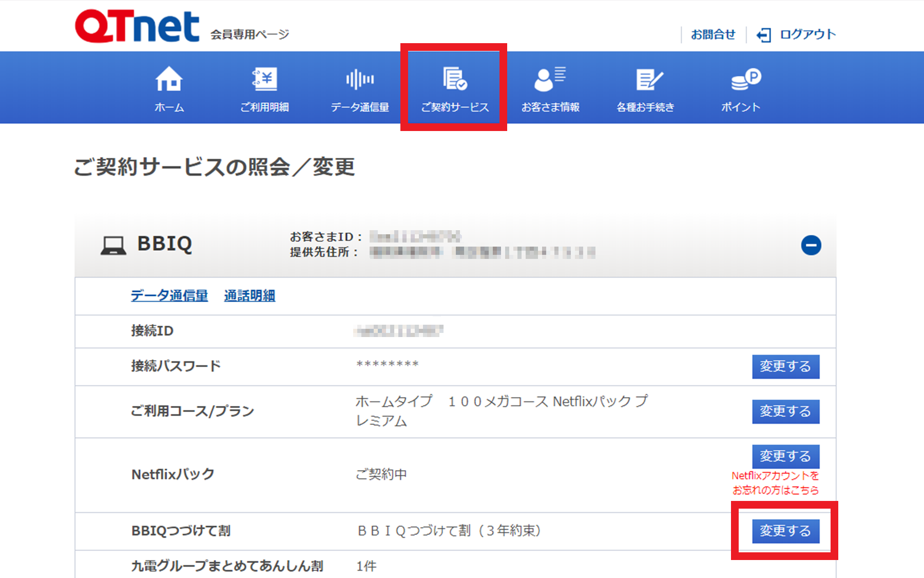Open ポイント coins icon
924x578 pixels.
pyautogui.click(x=746, y=79)
